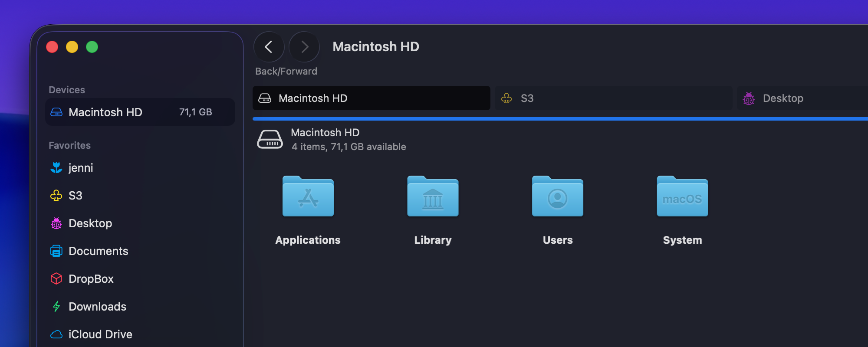The image size is (868, 347).
Task: Open S3 in the Favorites sidebar
Action: (140, 196)
